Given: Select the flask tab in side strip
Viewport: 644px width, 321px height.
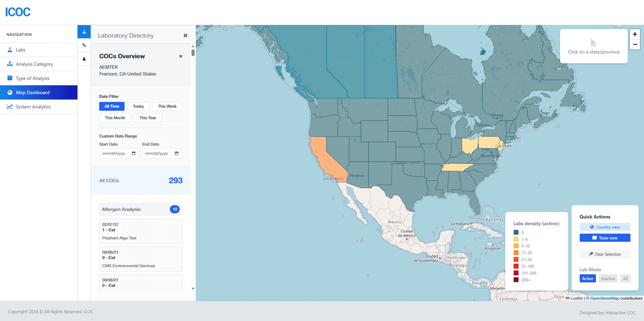Looking at the screenshot, I should (84, 32).
